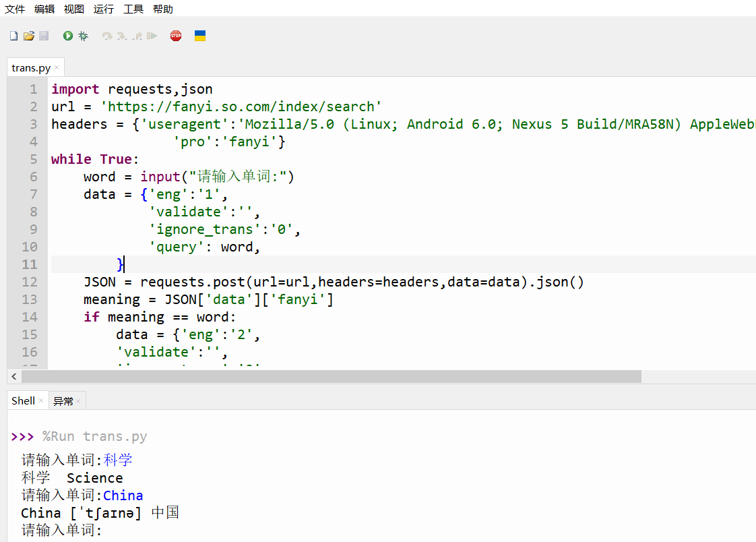Step out with the up-right arrow icon

point(137,36)
